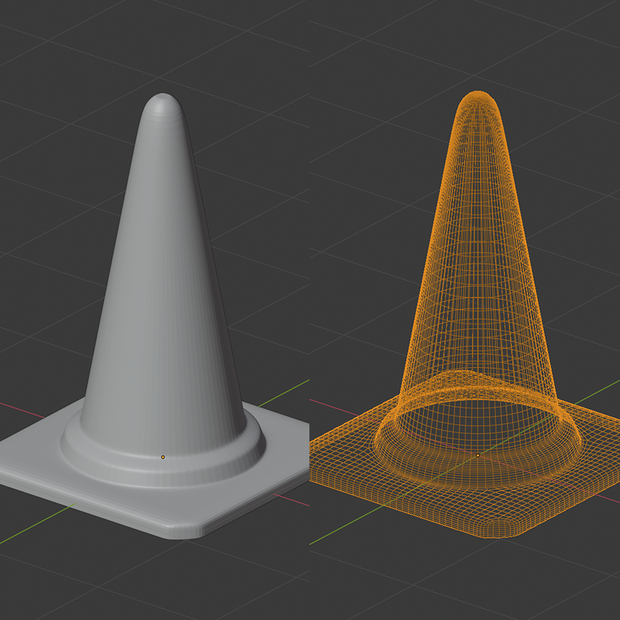This screenshot has height=620, width=620.
Task: Click the front beveled corner of gray base
Action: 184,532
